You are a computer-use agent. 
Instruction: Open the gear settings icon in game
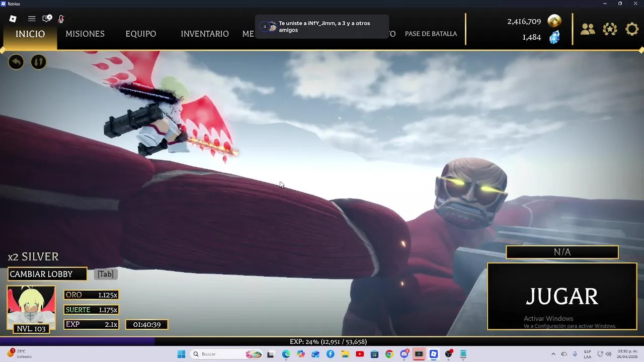point(632,29)
